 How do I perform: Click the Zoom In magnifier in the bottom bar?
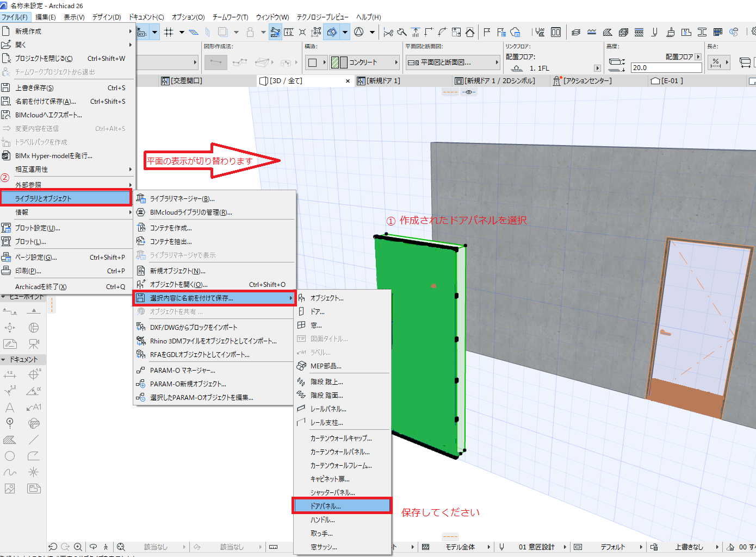point(78,547)
